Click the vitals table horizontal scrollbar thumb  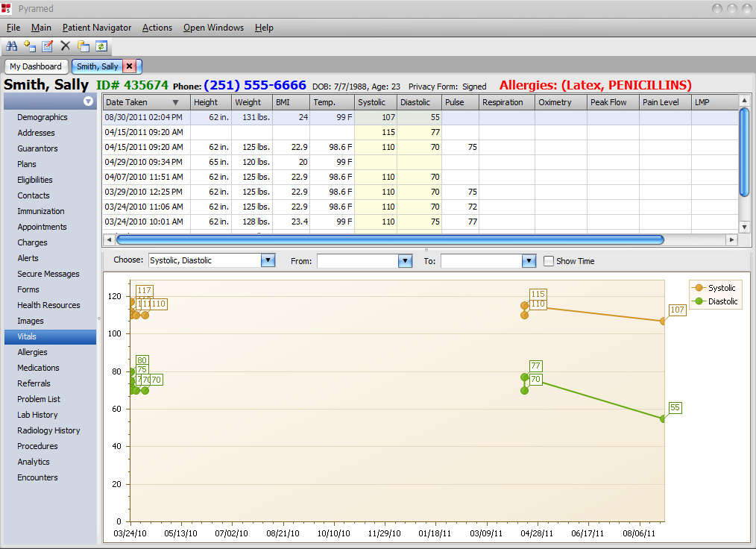tap(390, 239)
